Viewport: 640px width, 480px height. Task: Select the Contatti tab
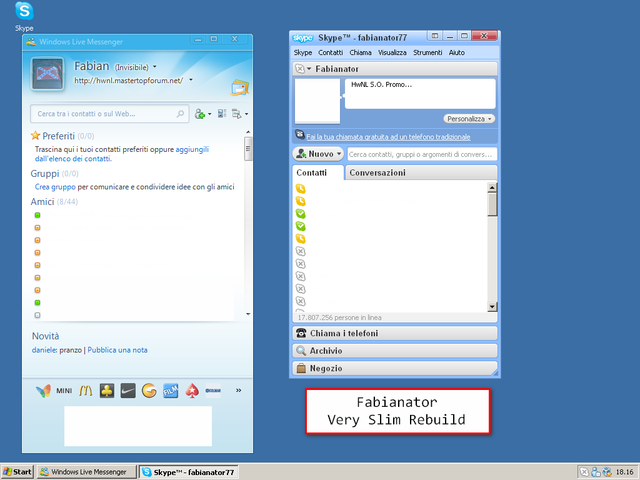pos(318,173)
